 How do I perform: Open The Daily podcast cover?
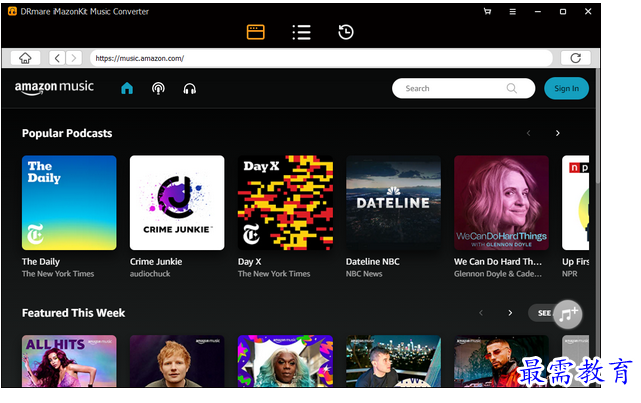(x=69, y=203)
